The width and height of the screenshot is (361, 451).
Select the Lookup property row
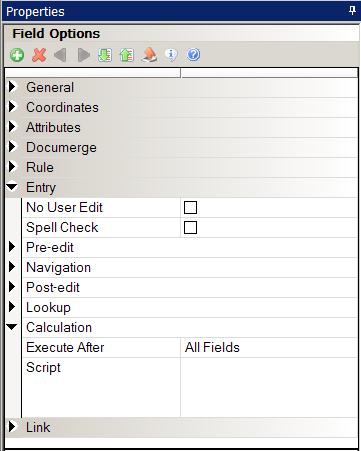(x=189, y=307)
